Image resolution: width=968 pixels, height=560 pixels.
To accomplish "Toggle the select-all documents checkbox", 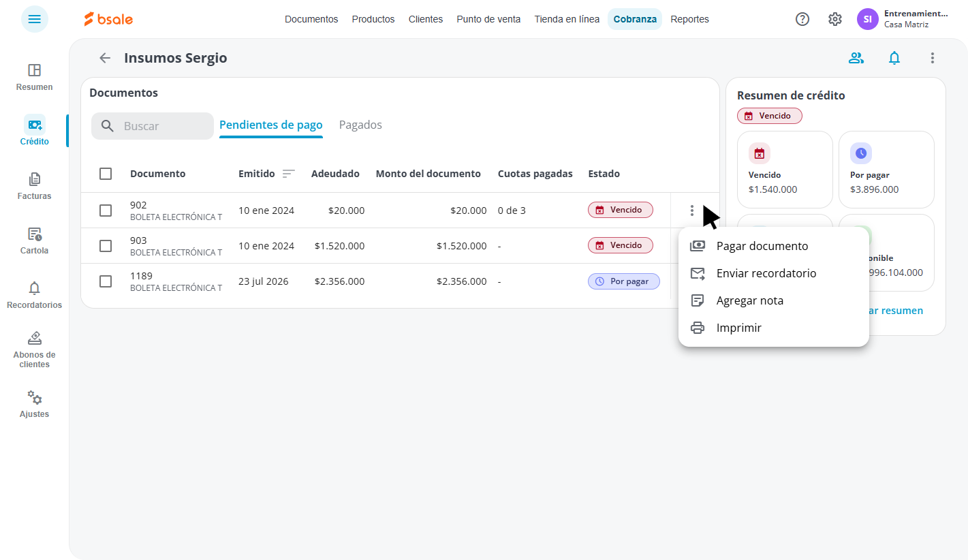I will pyautogui.click(x=106, y=174).
